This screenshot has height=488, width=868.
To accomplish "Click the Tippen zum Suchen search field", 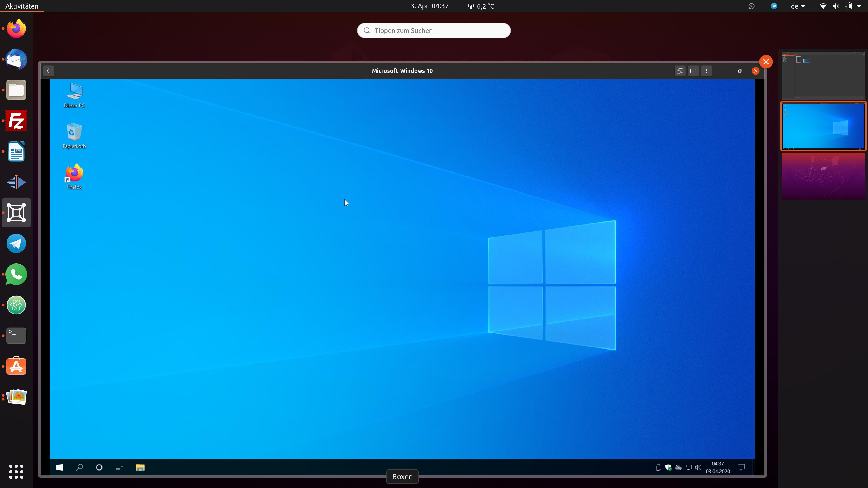I will tap(434, 31).
